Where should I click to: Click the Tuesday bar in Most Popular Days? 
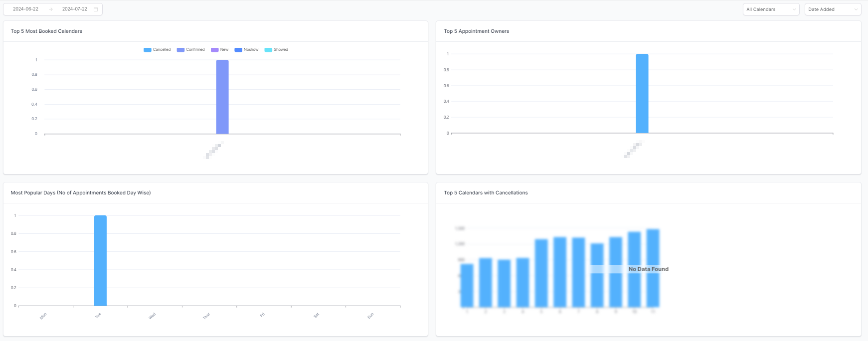click(100, 260)
